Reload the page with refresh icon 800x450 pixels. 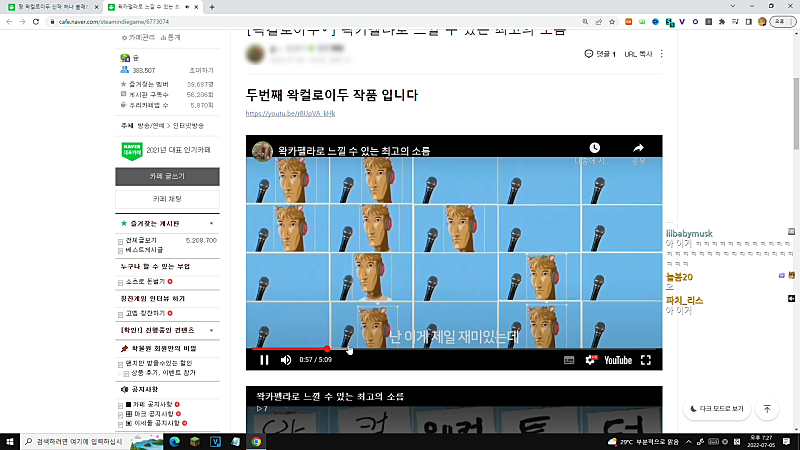click(x=36, y=22)
